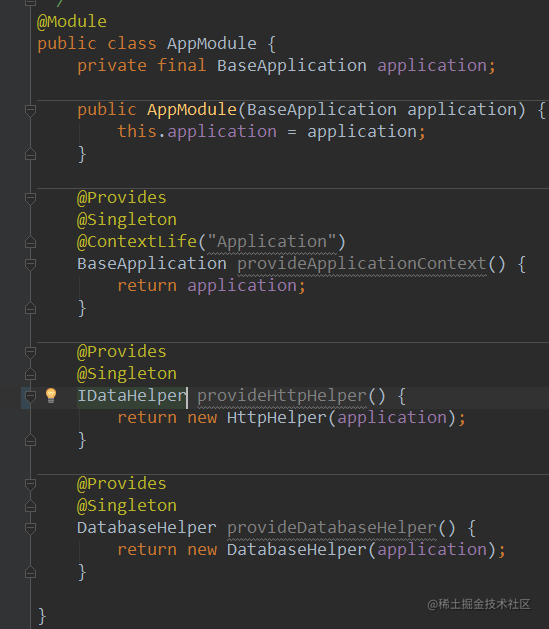Click provideApplicationContext method name

click(x=362, y=264)
